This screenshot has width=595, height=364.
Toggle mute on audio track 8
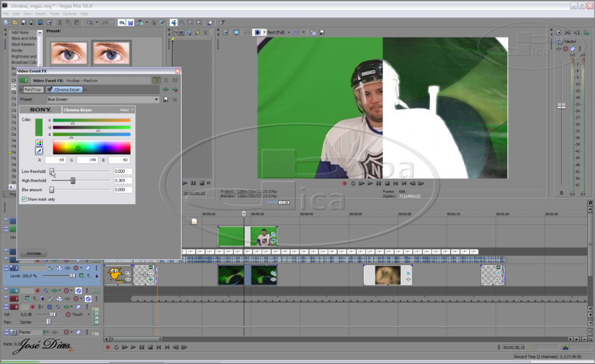(x=79, y=307)
